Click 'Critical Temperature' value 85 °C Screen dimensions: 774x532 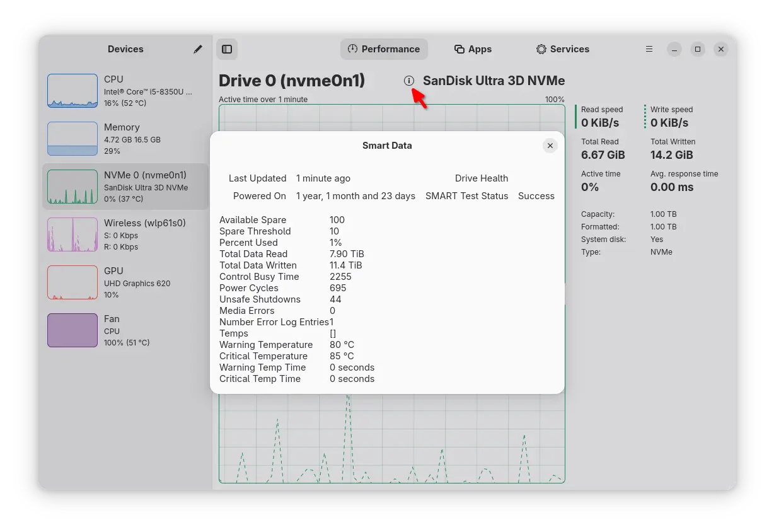(x=342, y=356)
